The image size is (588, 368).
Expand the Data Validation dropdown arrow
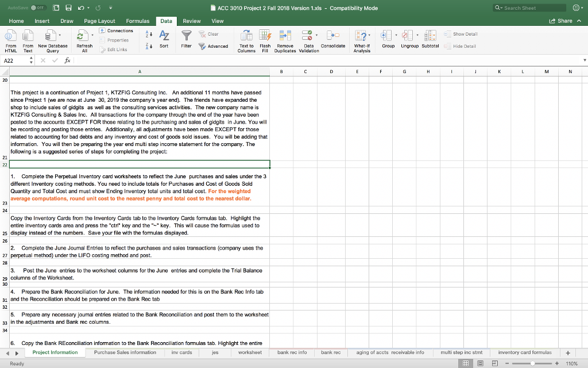(x=317, y=35)
